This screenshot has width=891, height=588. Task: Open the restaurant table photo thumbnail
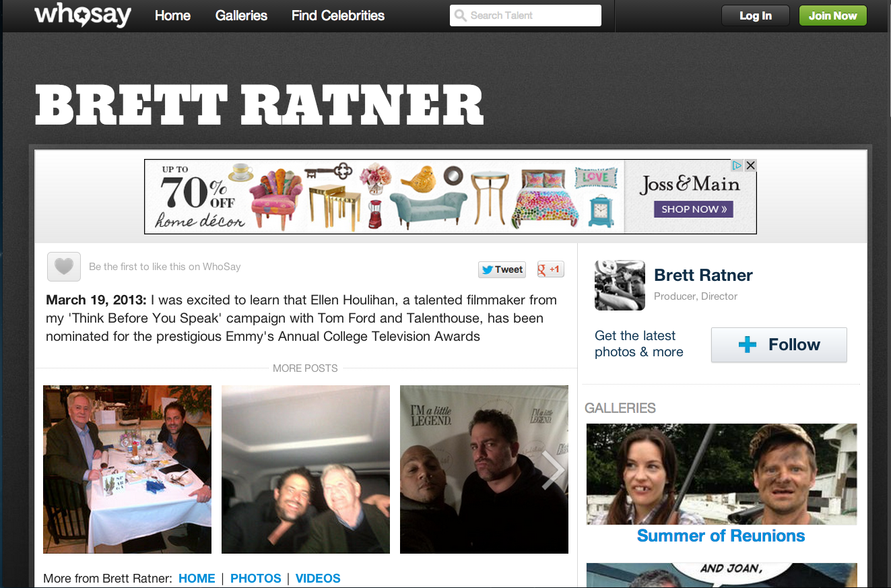[127, 469]
